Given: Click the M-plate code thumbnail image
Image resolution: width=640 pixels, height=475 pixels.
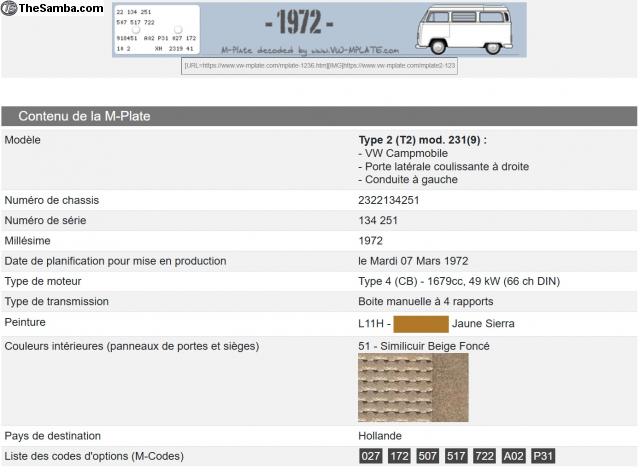Looking at the screenshot, I should 156,29.
